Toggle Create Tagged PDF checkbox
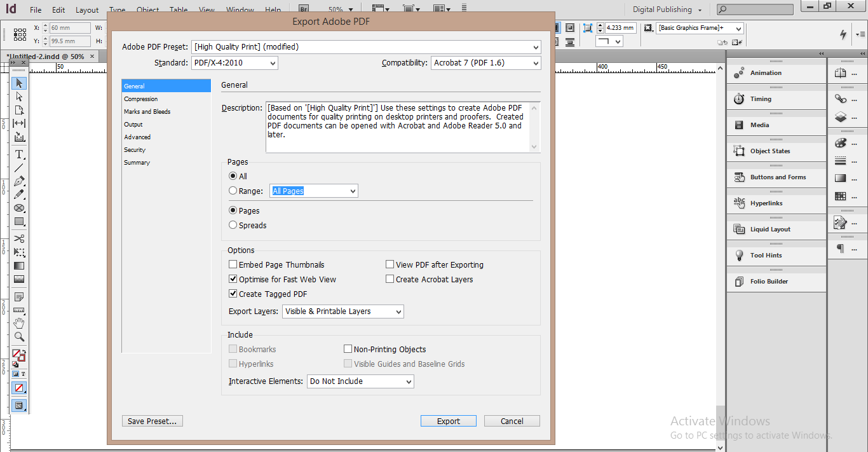868x452 pixels. [233, 294]
